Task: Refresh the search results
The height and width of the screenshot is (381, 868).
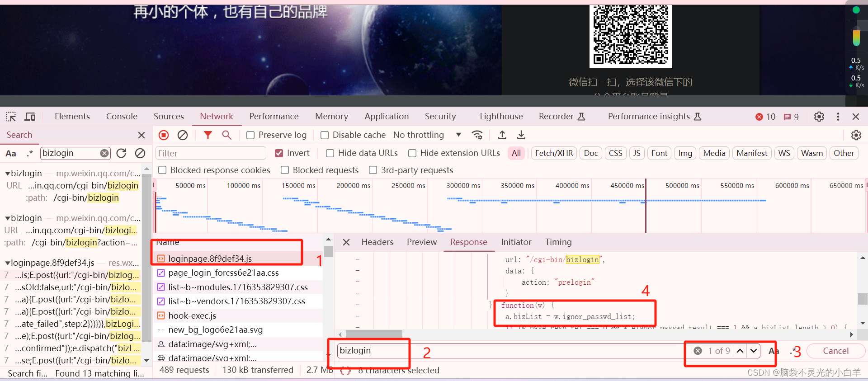Action: 121,153
